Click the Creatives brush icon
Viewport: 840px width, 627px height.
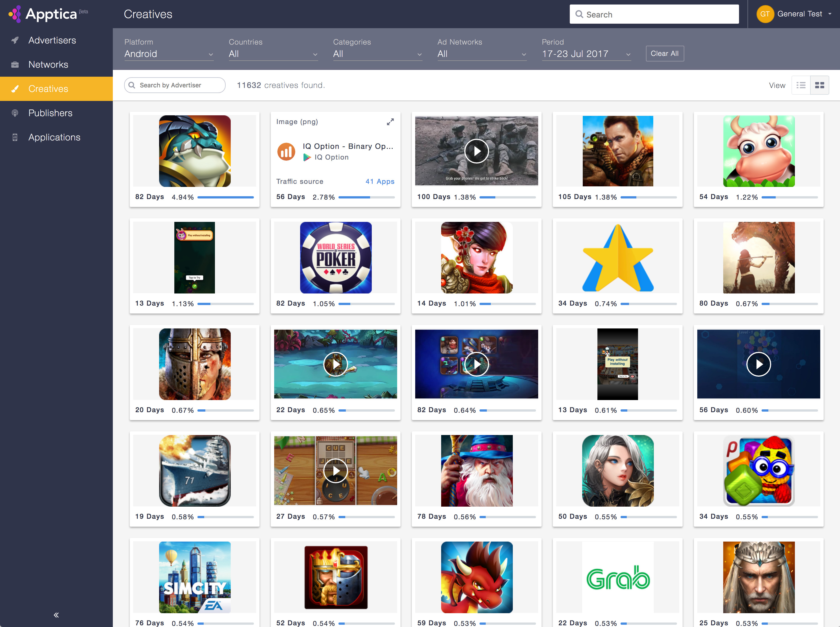(15, 89)
